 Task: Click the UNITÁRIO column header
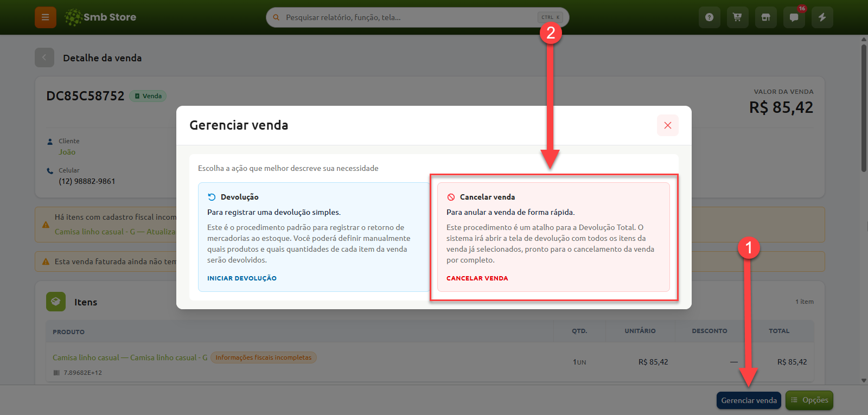[640, 331]
